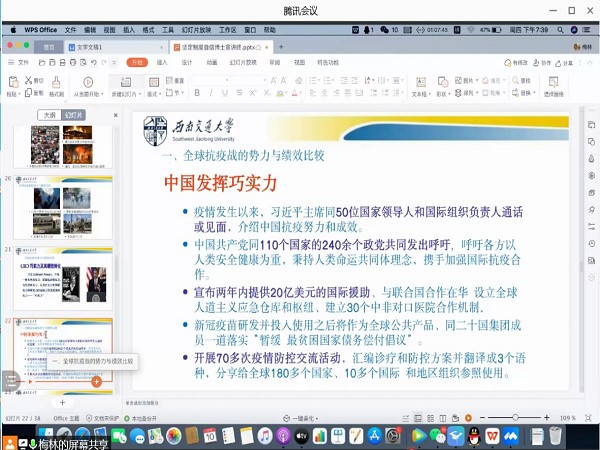Open the Insert (插入) ribbon tab
Viewport: 600px width, 450px height.
click(x=162, y=62)
